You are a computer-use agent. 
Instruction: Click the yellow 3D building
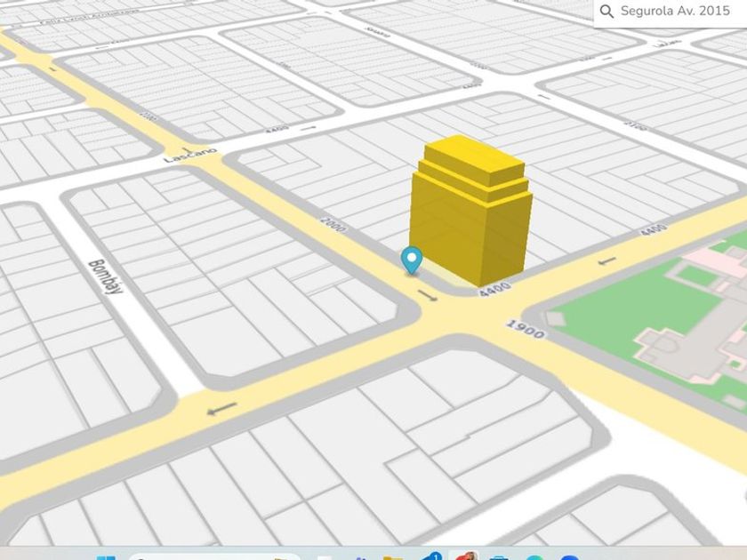point(470,213)
